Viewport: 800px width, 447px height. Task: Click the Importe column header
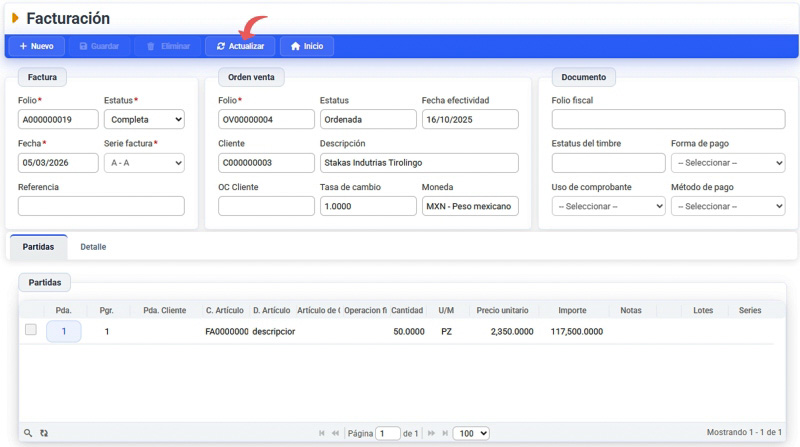(572, 310)
